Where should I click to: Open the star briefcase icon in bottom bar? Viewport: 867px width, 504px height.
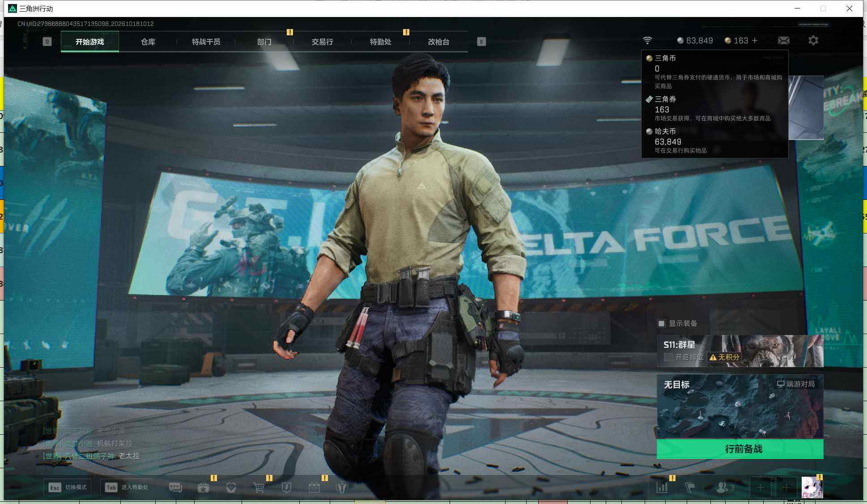click(x=204, y=487)
